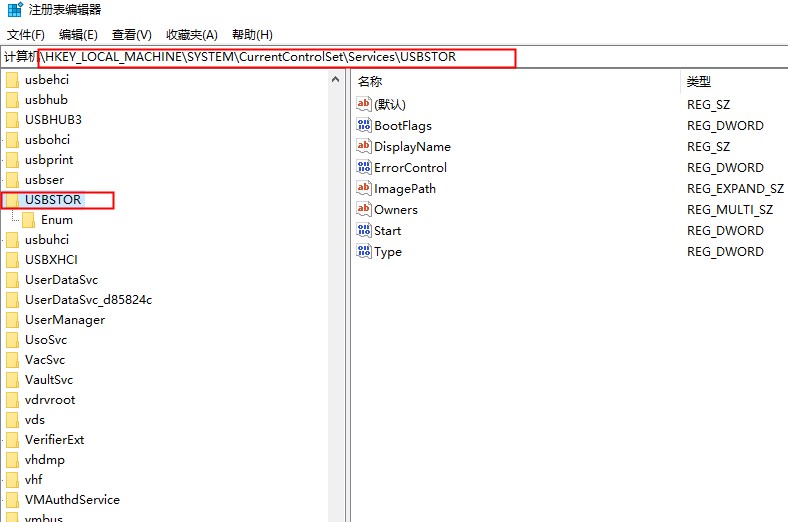The width and height of the screenshot is (788, 522).
Task: Click the REG_SZ type of (默认)
Action: [x=708, y=105]
